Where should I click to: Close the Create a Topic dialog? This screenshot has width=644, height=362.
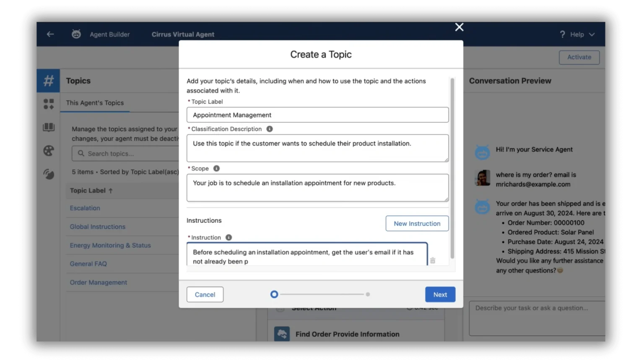tap(459, 27)
